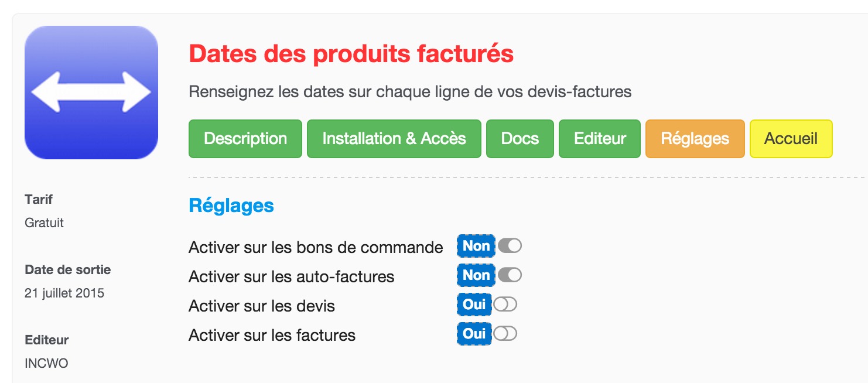Click the Dates des produits facturés title
Image resolution: width=868 pixels, height=383 pixels.
351,54
